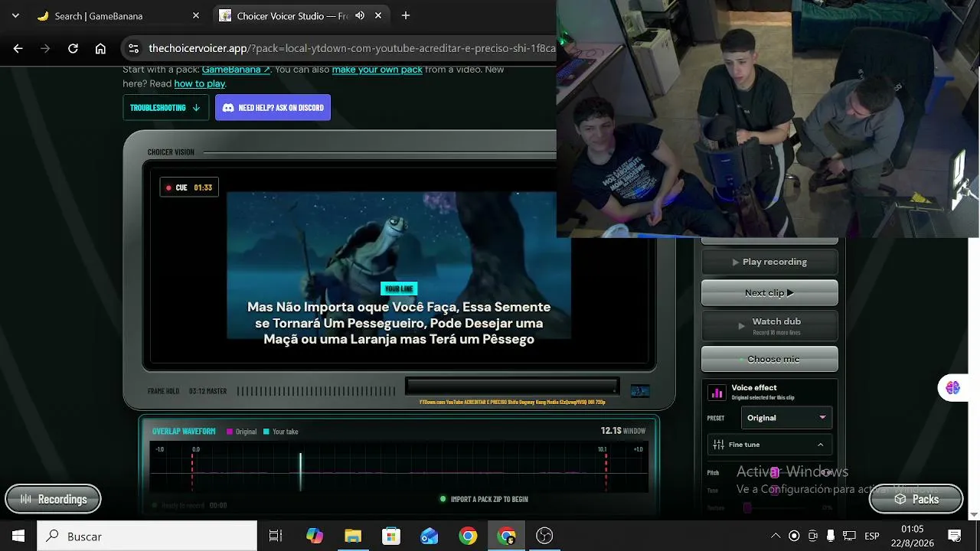Image resolution: width=980 pixels, height=551 pixels.
Task: Click the Voice effect equalizer icon
Action: click(x=717, y=393)
